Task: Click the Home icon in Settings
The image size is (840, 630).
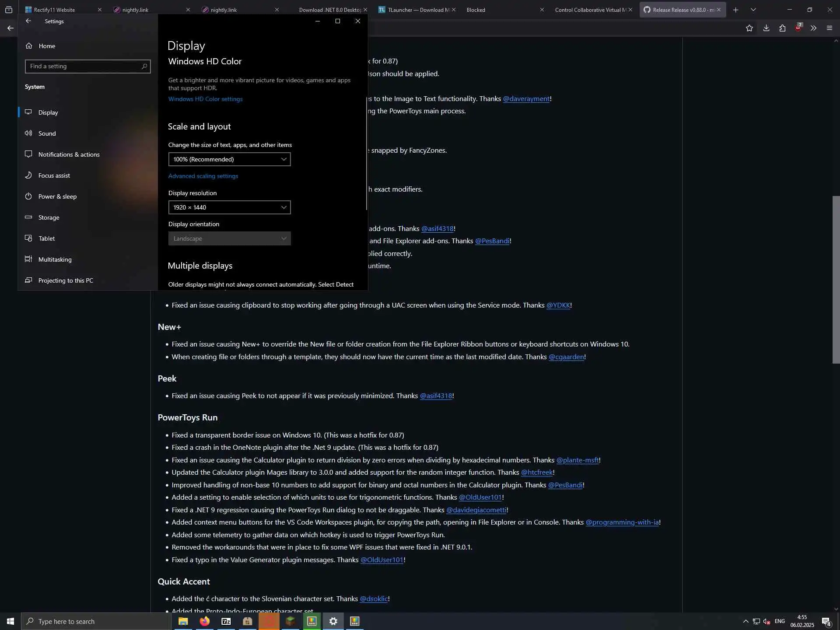Action: (29, 46)
